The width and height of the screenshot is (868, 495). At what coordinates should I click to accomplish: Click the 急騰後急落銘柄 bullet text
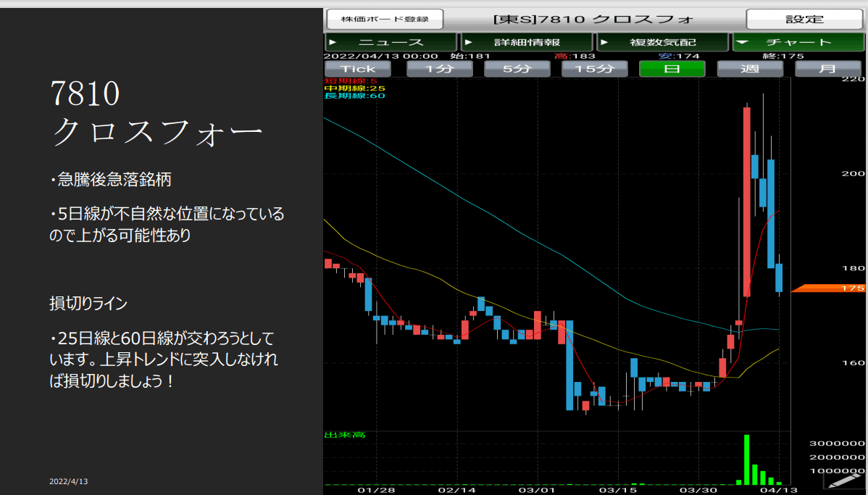(x=111, y=180)
